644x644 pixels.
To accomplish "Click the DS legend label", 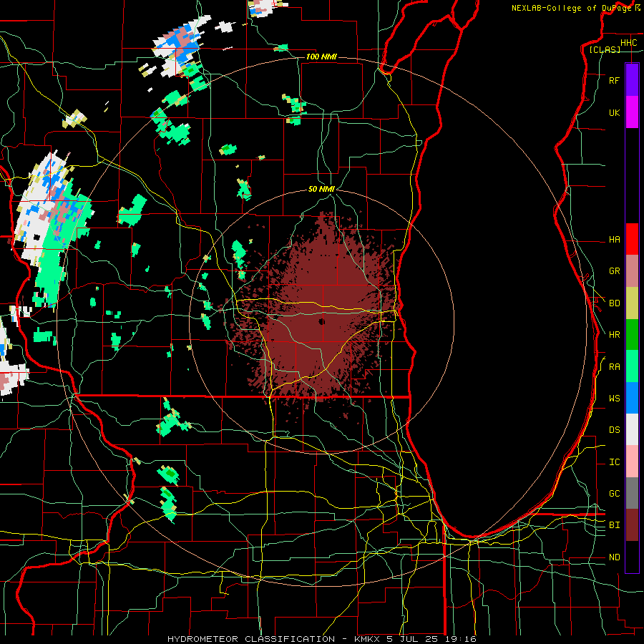I will click(615, 430).
